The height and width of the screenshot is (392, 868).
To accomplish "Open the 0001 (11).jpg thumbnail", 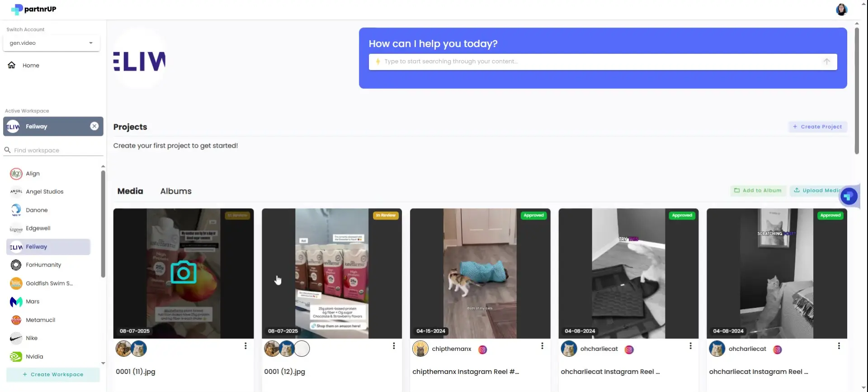I will click(184, 273).
